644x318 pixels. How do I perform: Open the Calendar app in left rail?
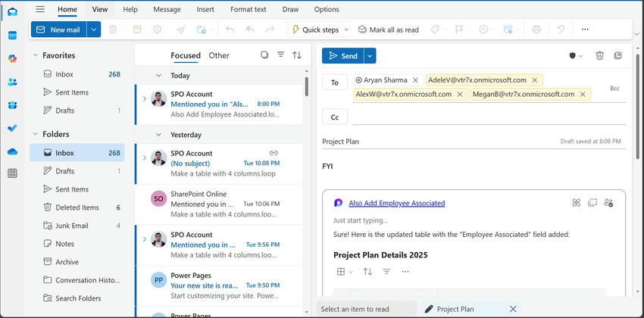[x=13, y=35]
